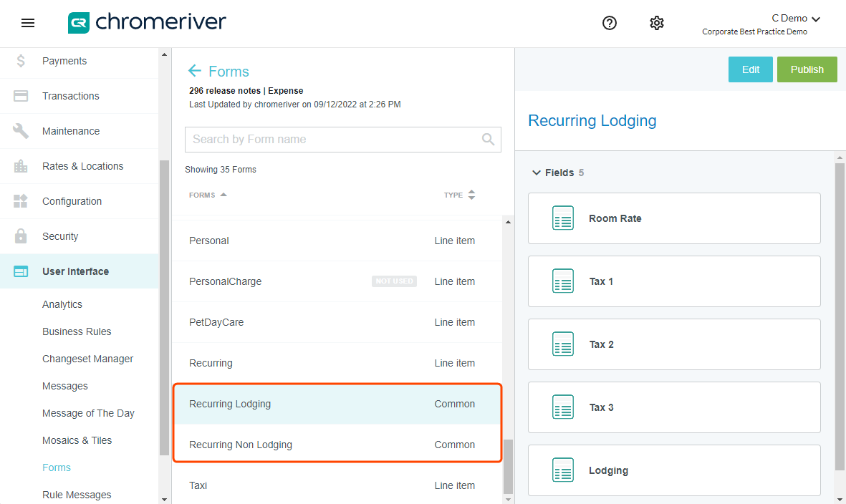Collapse the Fields section chevron
The image size is (846, 504).
pyautogui.click(x=536, y=173)
